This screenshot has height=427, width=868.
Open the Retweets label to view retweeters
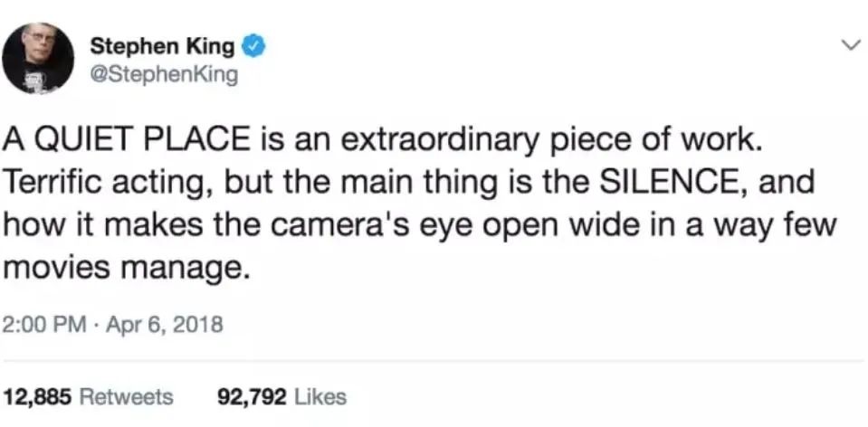(x=126, y=396)
